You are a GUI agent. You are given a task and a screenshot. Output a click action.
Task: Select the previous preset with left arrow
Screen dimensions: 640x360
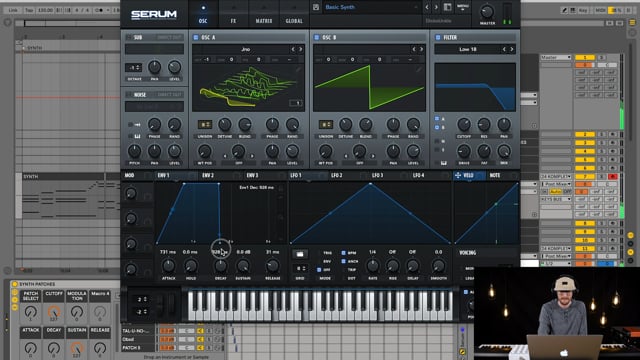[427, 7]
